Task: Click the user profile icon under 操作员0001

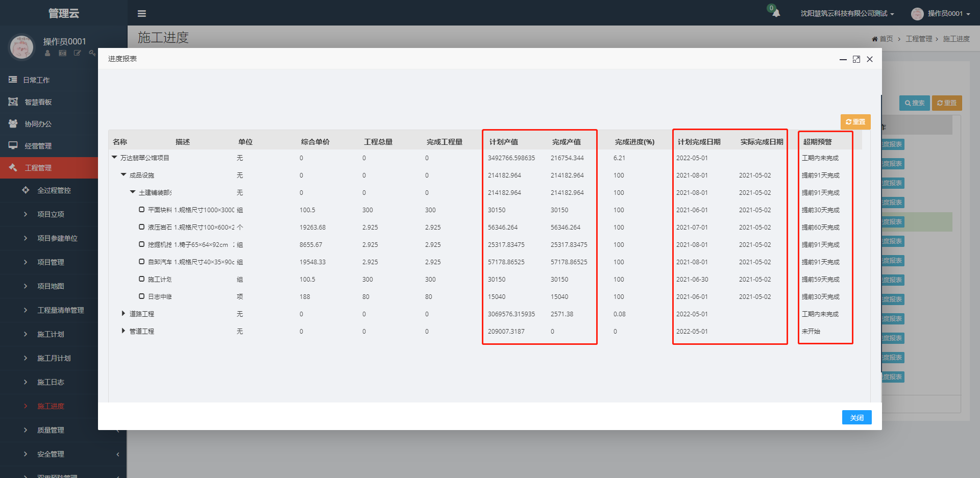Action: [x=47, y=53]
